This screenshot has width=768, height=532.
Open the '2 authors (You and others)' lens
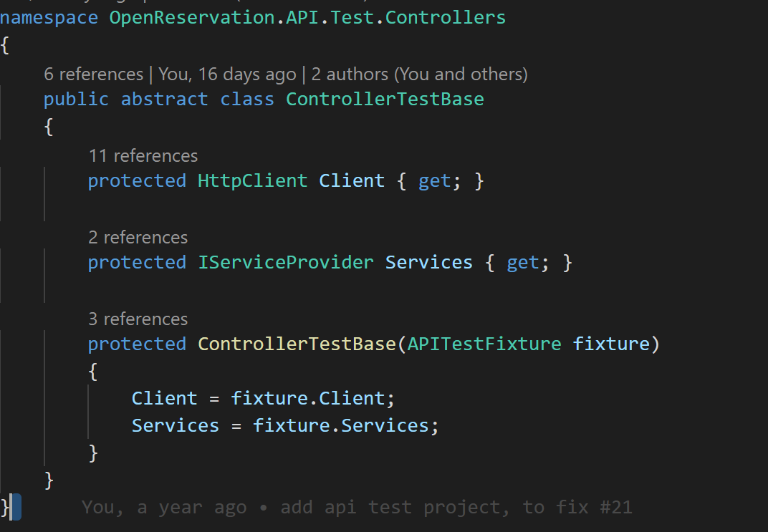(x=420, y=74)
